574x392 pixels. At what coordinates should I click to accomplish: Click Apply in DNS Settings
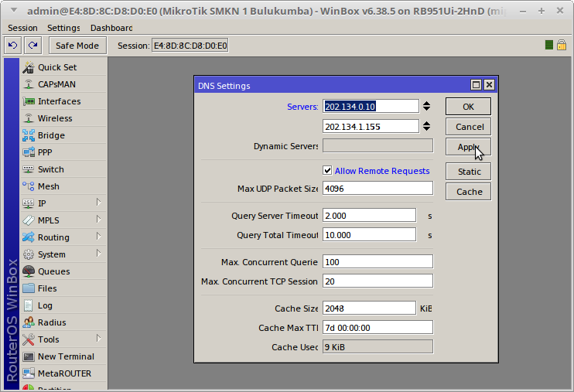point(468,147)
